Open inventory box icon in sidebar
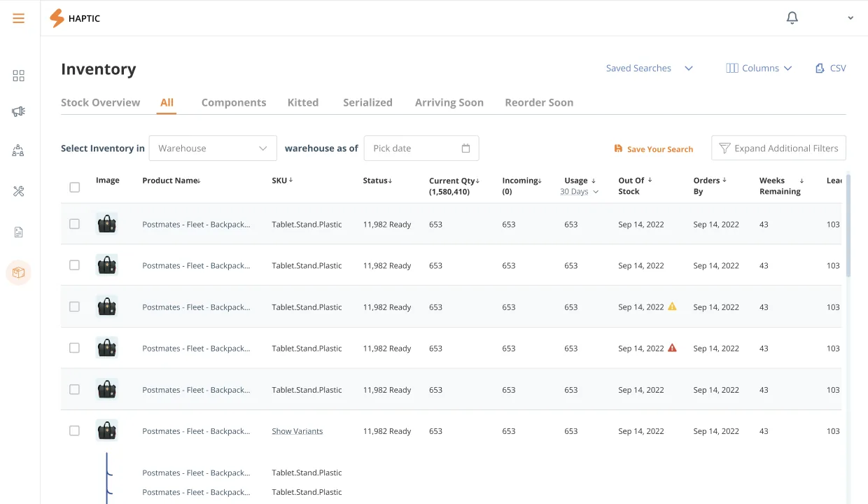Viewport: 868px width, 504px height. (x=18, y=272)
